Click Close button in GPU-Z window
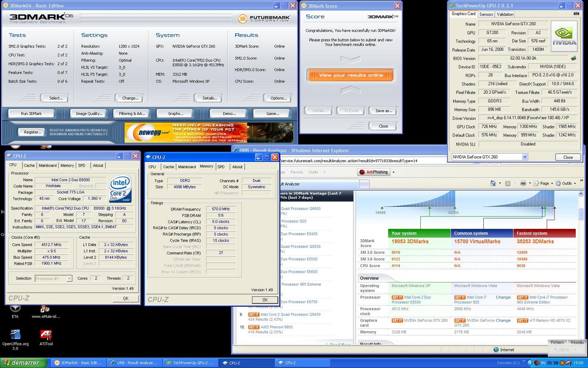The image size is (588, 368). pos(568,157)
